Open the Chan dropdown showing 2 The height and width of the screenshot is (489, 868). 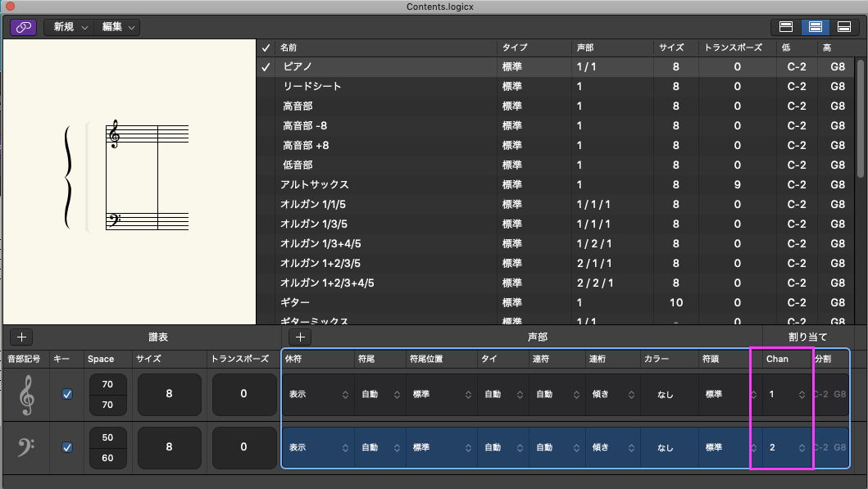tap(786, 448)
